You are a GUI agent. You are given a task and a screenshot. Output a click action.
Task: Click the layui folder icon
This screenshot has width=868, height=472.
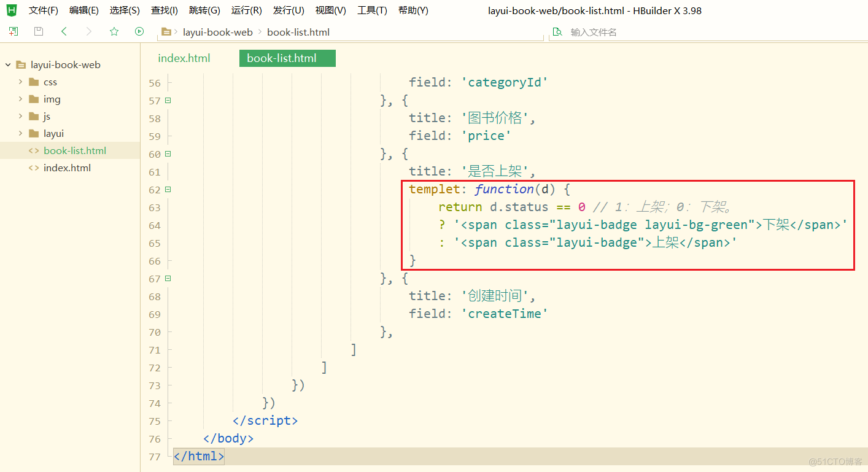coord(34,133)
